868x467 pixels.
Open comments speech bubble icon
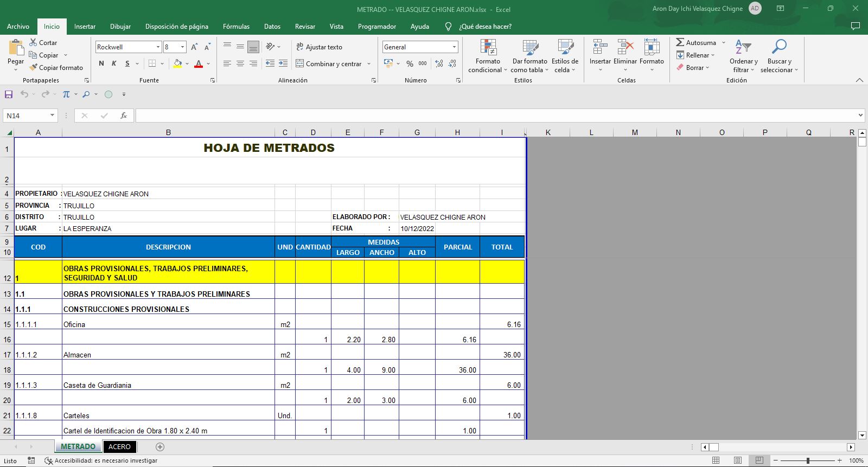(x=856, y=26)
